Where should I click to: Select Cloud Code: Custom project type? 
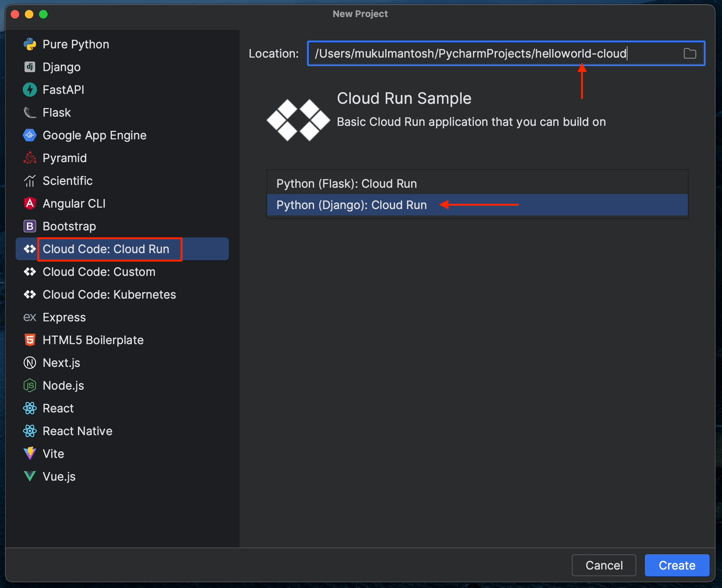point(99,272)
